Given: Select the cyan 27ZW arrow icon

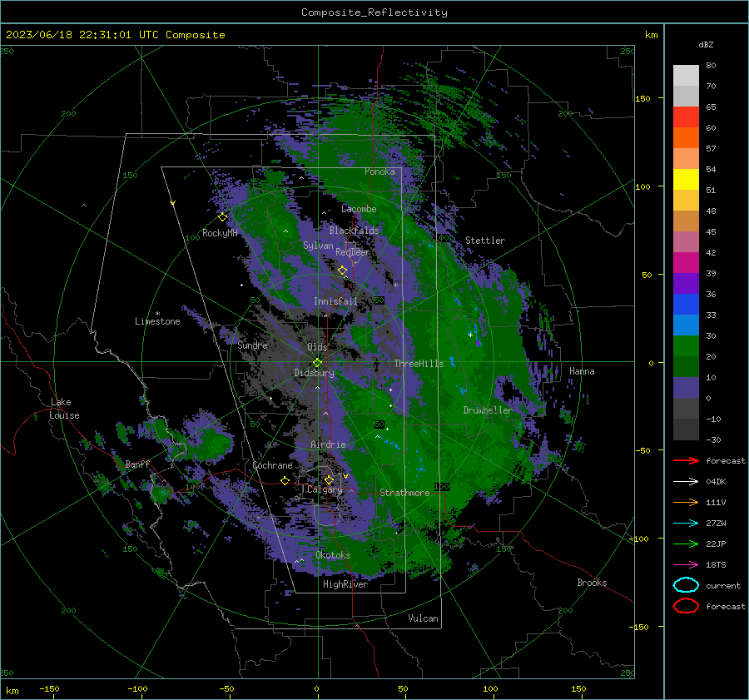Looking at the screenshot, I should (686, 524).
